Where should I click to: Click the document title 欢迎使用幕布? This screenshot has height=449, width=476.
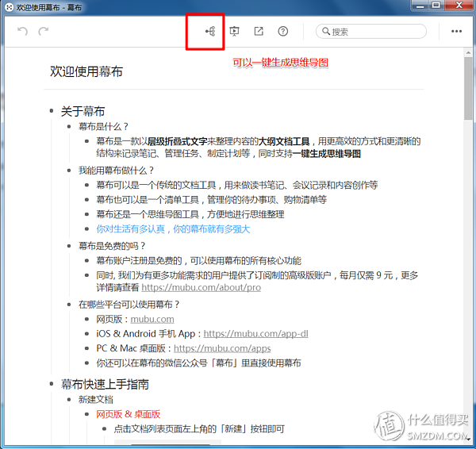[86, 71]
